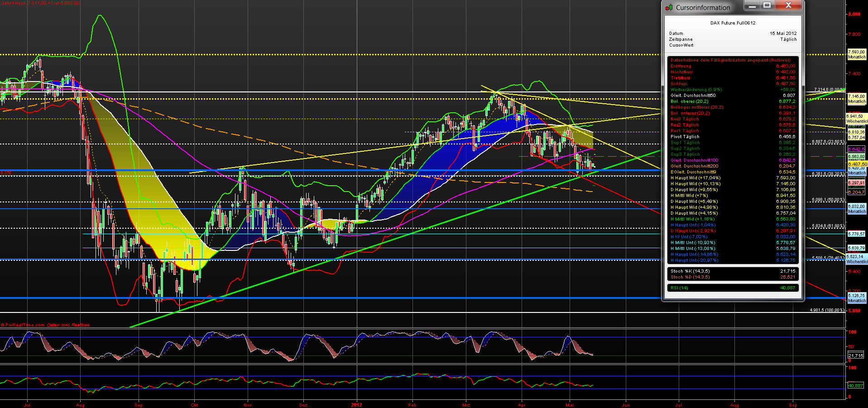Screen dimensions: 868x408
Task: Close the Cursorinformation window
Action: (788, 5)
